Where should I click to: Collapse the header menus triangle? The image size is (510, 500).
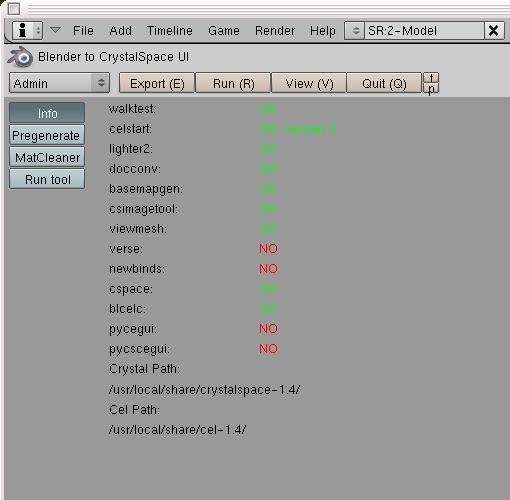click(x=55, y=30)
